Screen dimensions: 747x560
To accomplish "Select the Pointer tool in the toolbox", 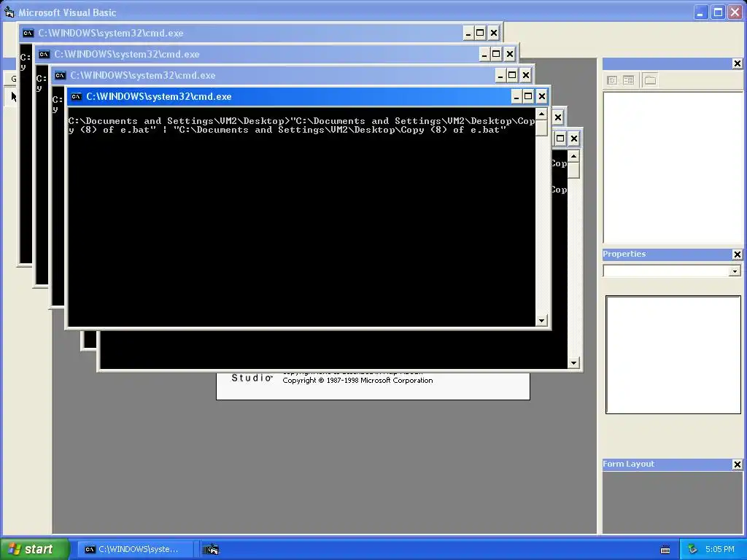I will pos(13,97).
